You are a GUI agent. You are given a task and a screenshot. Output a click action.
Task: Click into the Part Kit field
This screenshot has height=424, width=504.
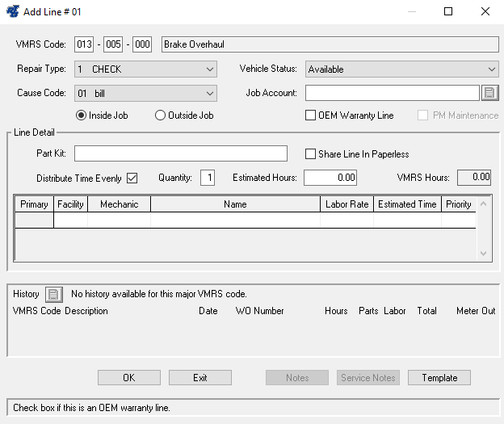[181, 153]
